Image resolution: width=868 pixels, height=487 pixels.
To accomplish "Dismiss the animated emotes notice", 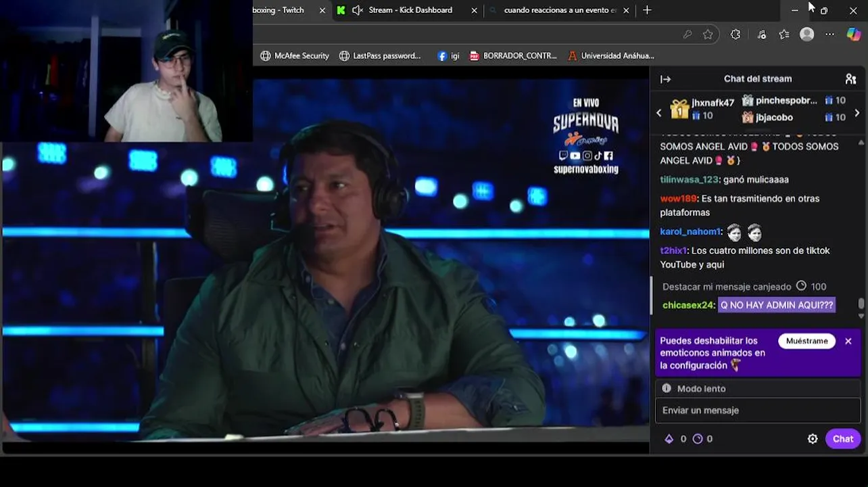I will pos(848,341).
